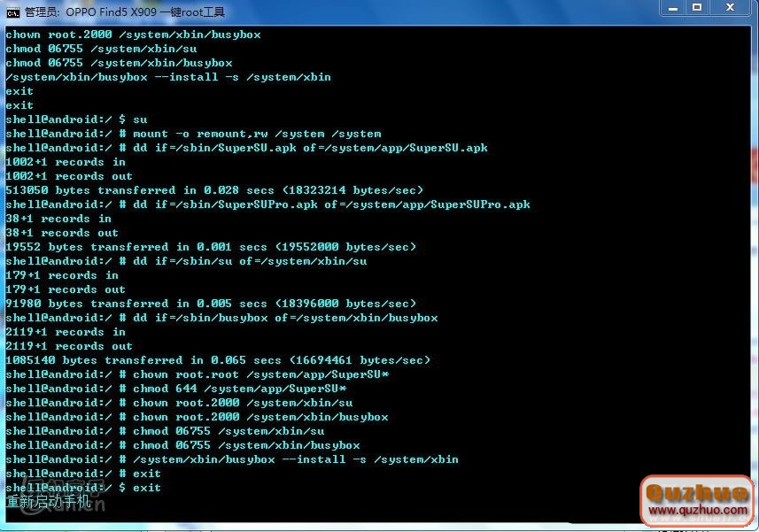
Task: Maximize the root tool console window
Action: [697, 8]
